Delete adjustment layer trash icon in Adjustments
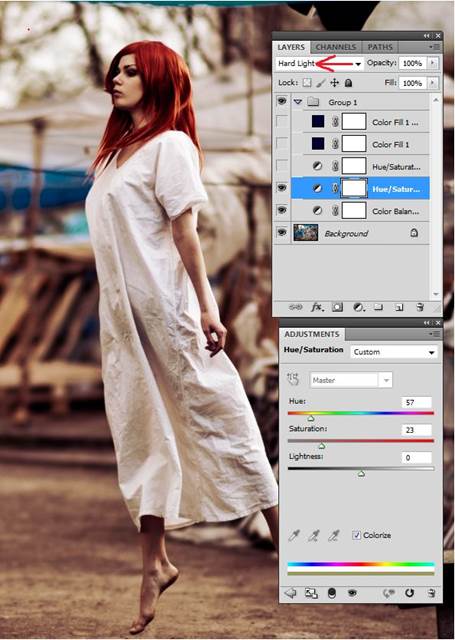The height and width of the screenshot is (640, 455). pos(431,593)
